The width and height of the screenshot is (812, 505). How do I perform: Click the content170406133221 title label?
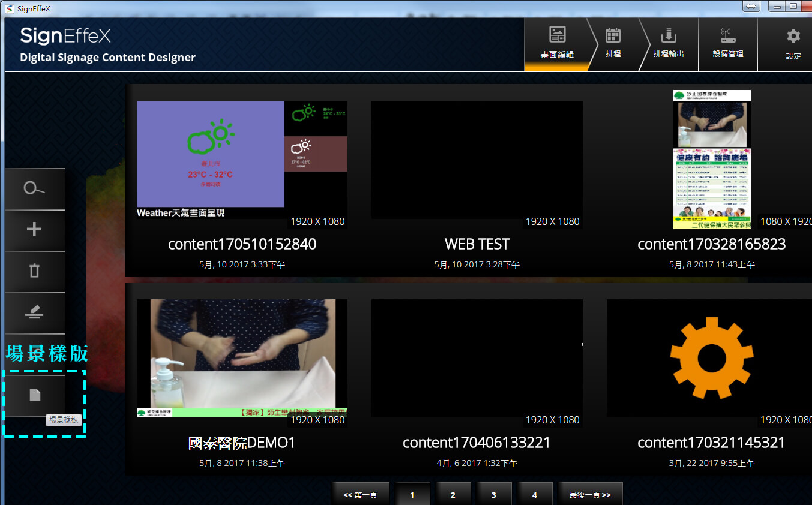[477, 443]
